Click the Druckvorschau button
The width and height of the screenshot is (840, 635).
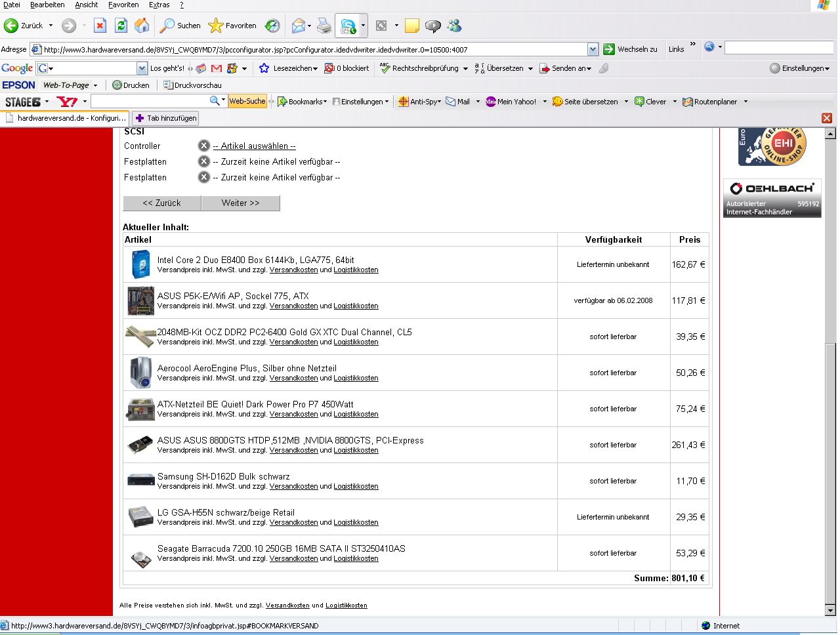click(x=192, y=85)
